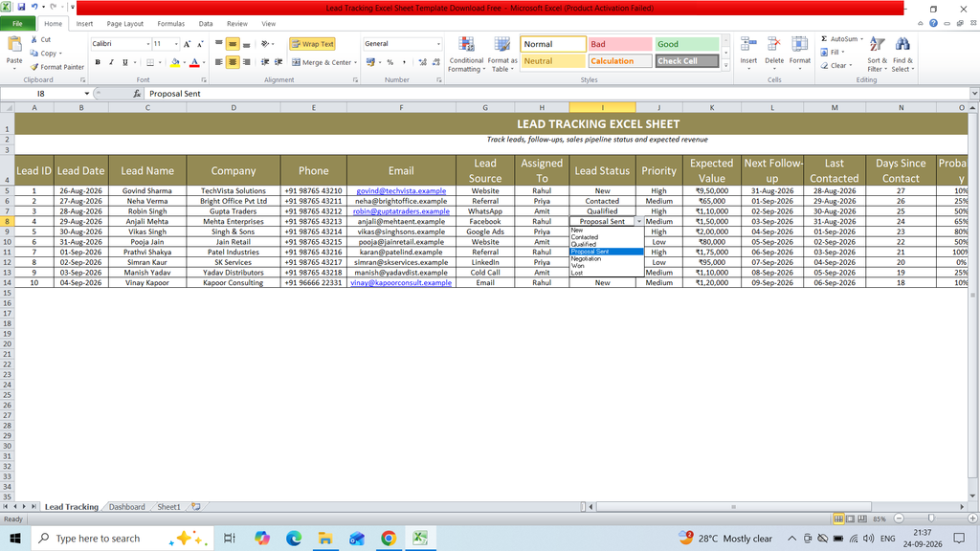The height and width of the screenshot is (551, 980).
Task: Toggle Wrap Text
Action: click(x=312, y=44)
